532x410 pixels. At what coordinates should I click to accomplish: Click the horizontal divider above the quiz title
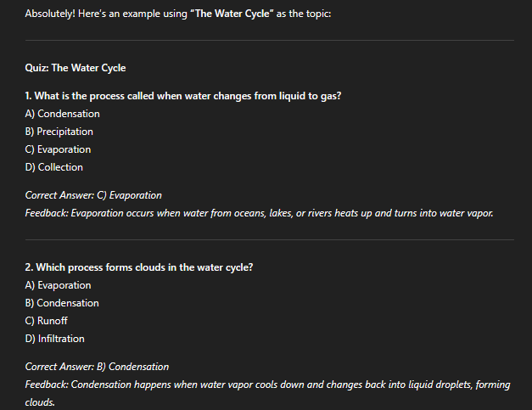click(270, 41)
